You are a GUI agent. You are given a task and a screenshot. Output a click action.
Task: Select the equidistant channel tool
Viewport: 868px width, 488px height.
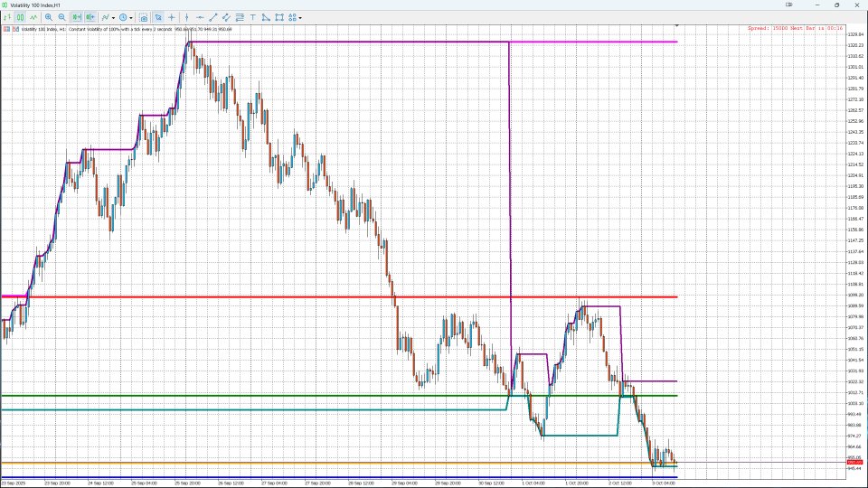pos(226,17)
